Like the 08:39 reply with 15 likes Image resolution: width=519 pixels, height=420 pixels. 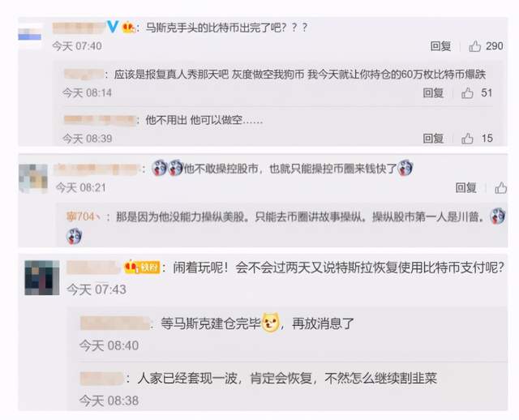pyautogui.click(x=467, y=139)
